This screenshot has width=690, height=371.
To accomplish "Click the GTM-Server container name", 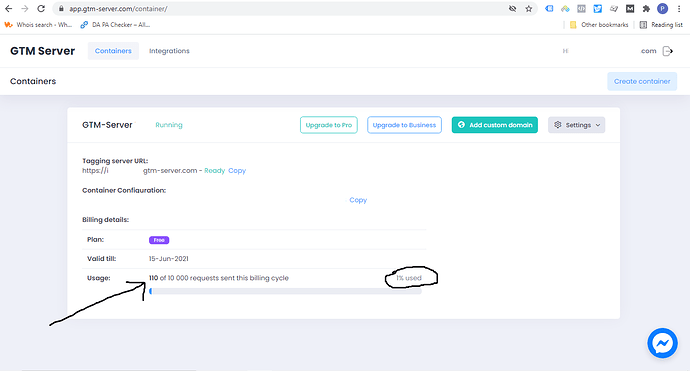I will tap(107, 125).
